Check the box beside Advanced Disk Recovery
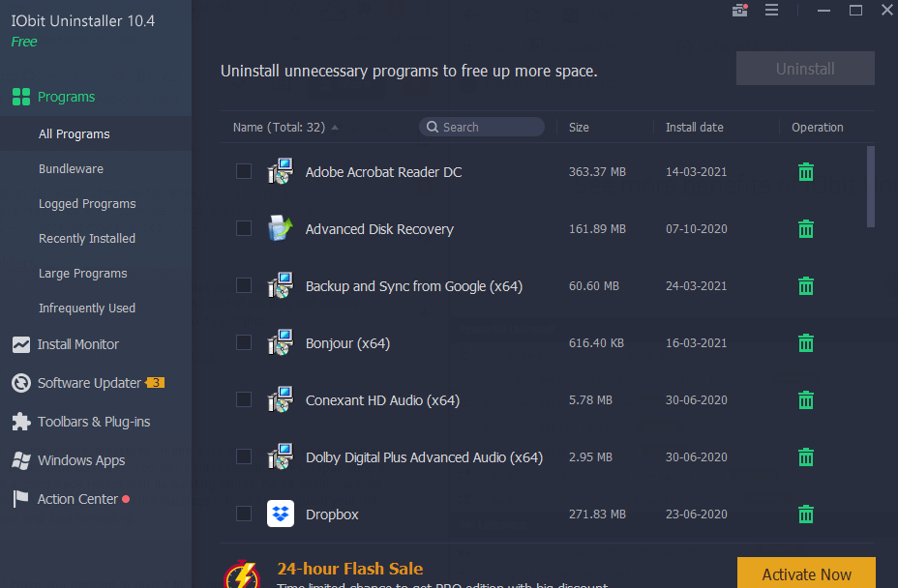 243,228
